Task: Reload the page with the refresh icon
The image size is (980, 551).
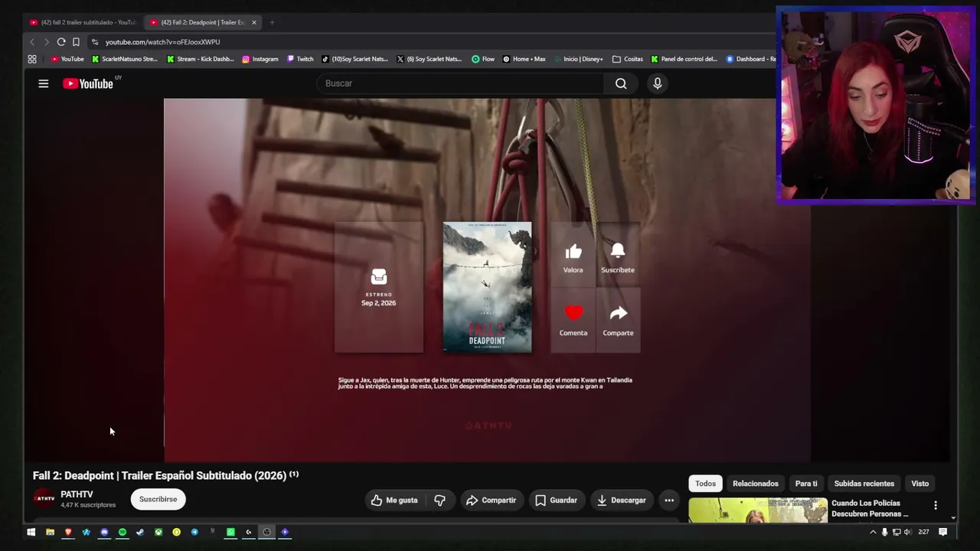Action: click(61, 42)
